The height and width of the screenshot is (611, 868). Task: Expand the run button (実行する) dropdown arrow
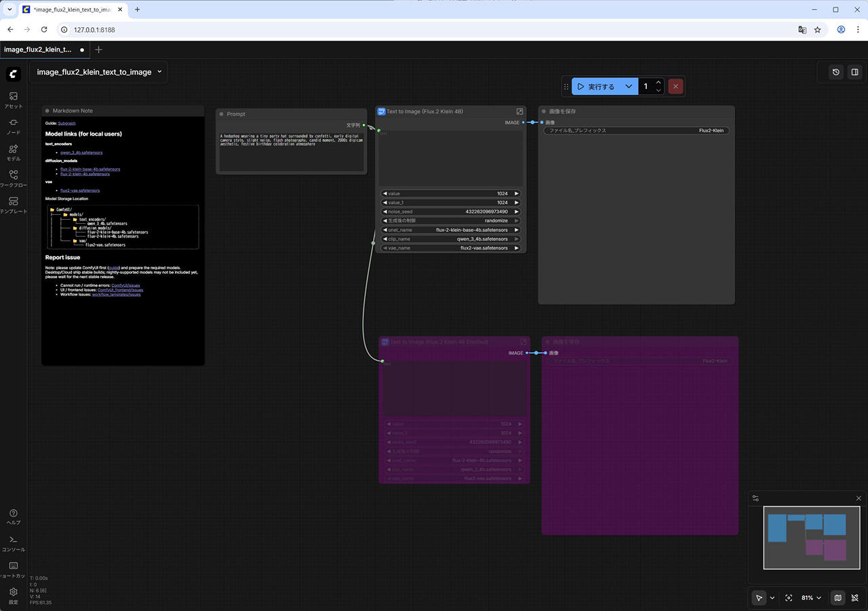click(x=629, y=87)
